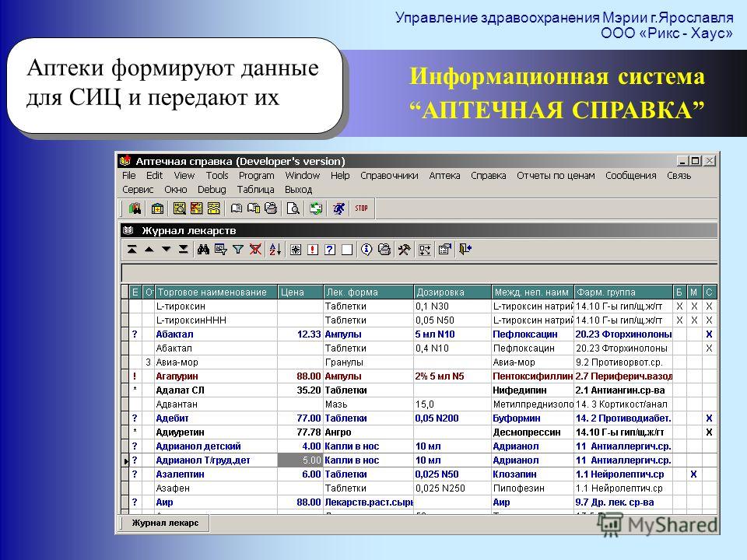
Task: Open the Аптека menu
Action: [444, 175]
